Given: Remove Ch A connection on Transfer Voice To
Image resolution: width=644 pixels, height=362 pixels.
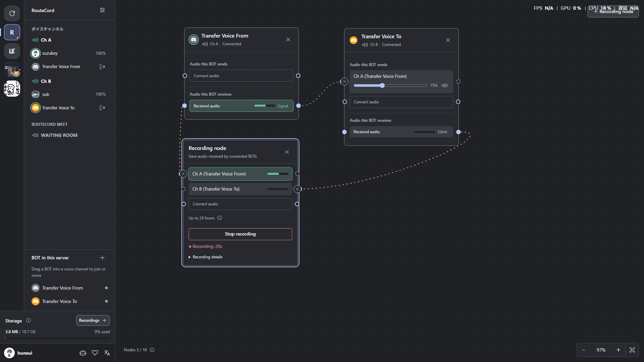Looking at the screenshot, I should (x=344, y=82).
